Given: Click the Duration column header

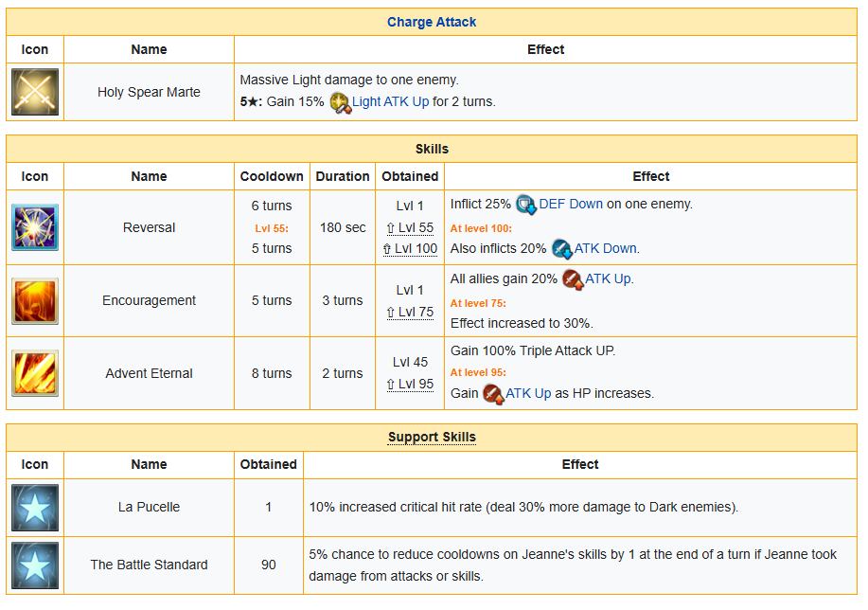Looking at the screenshot, I should pyautogui.click(x=343, y=176).
